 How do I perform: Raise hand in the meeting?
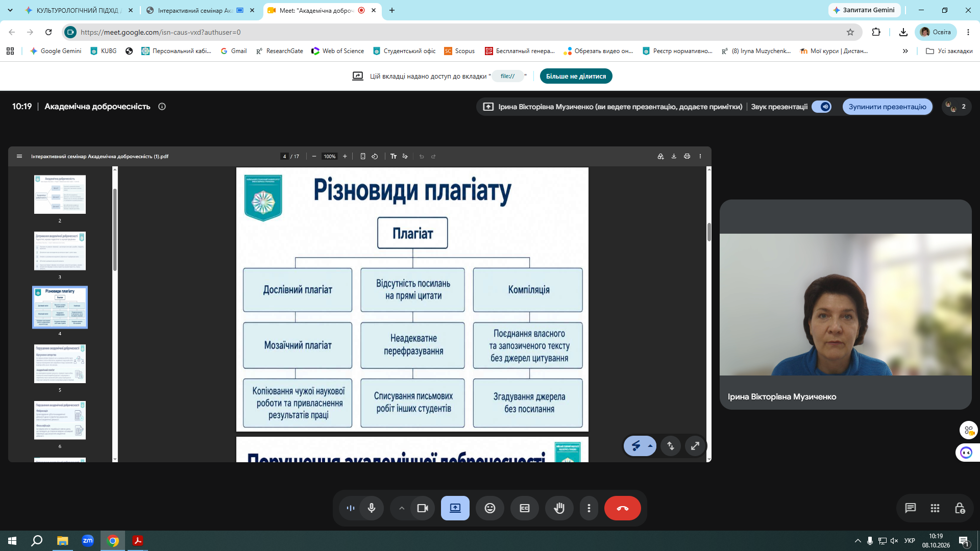pyautogui.click(x=559, y=508)
